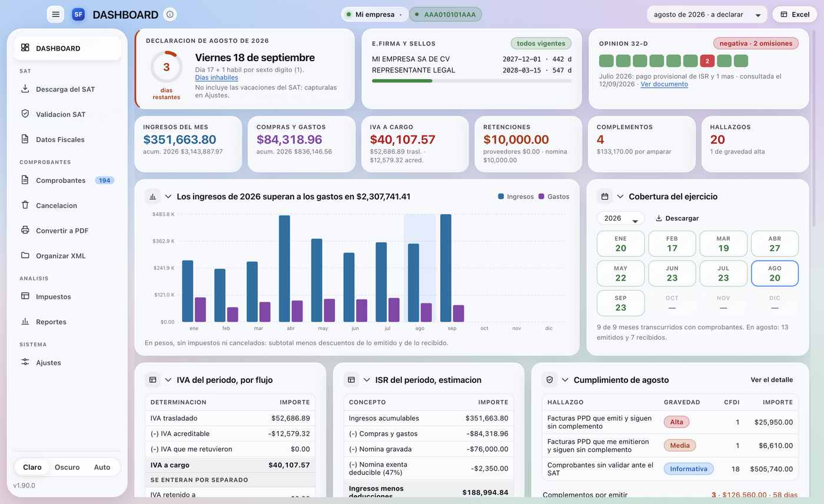Click the 194 badge on Comprobantes
Image resolution: width=824 pixels, height=504 pixels.
pyautogui.click(x=105, y=181)
